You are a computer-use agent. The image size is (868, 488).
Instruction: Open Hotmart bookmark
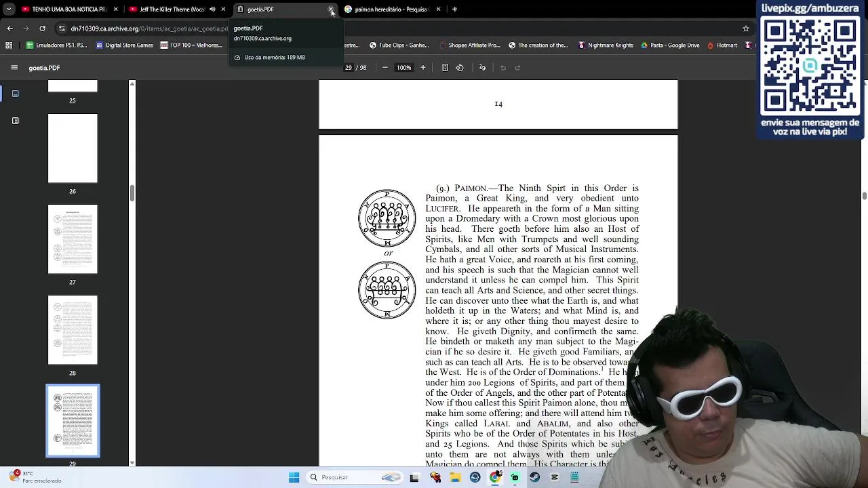click(722, 45)
